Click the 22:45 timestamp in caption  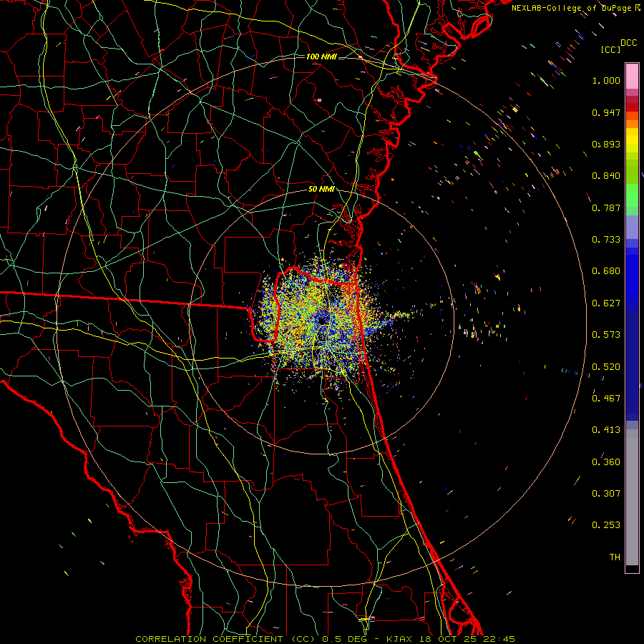(500, 639)
